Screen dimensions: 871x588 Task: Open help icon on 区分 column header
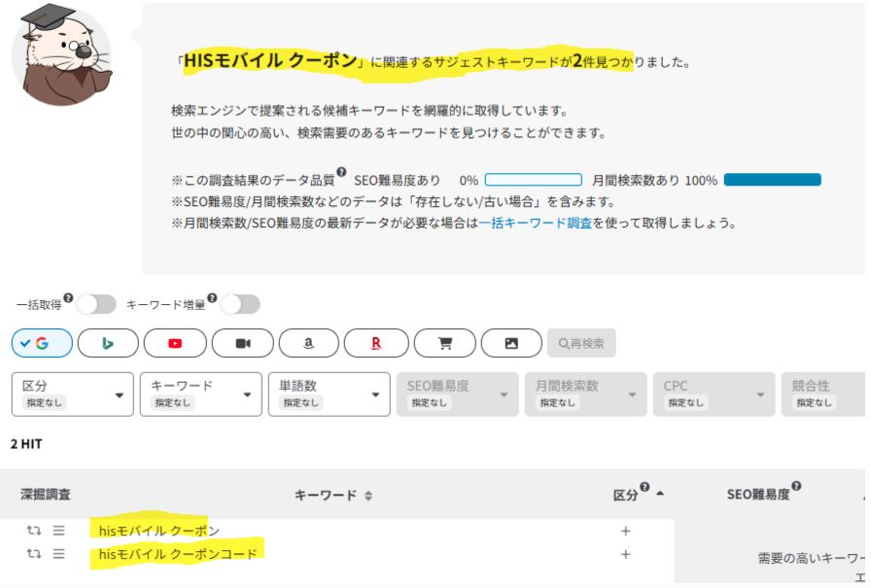tap(645, 487)
